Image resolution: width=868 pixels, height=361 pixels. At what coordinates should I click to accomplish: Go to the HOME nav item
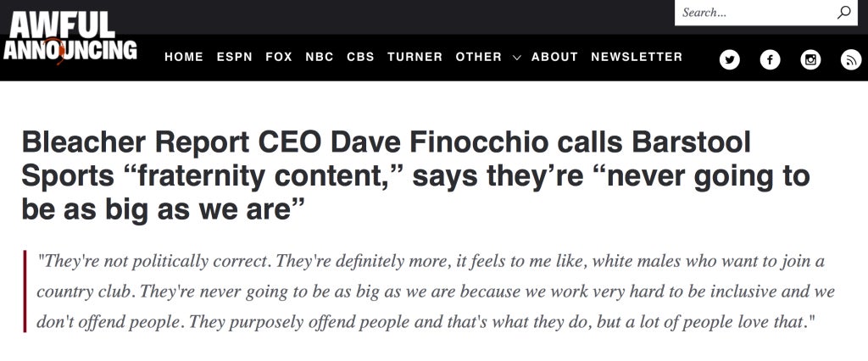(184, 57)
